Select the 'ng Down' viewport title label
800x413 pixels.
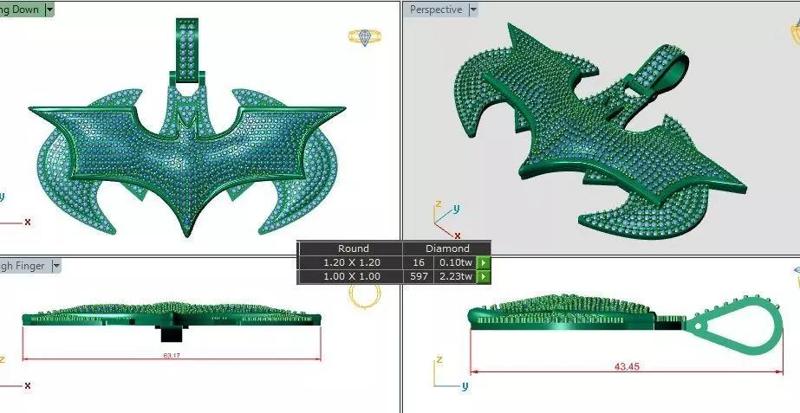tap(19, 9)
